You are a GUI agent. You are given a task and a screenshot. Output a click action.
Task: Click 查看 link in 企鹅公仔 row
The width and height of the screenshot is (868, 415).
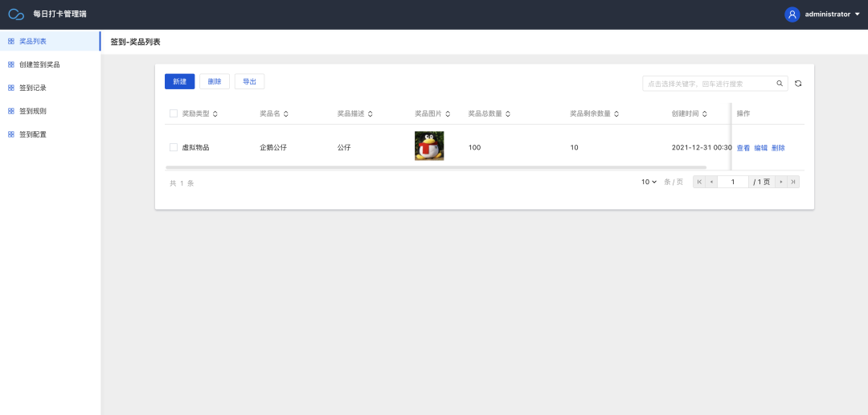point(743,148)
